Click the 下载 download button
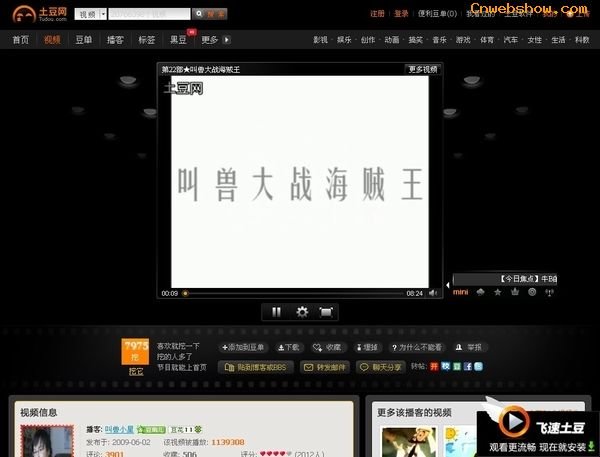The height and width of the screenshot is (457, 600). [x=289, y=348]
